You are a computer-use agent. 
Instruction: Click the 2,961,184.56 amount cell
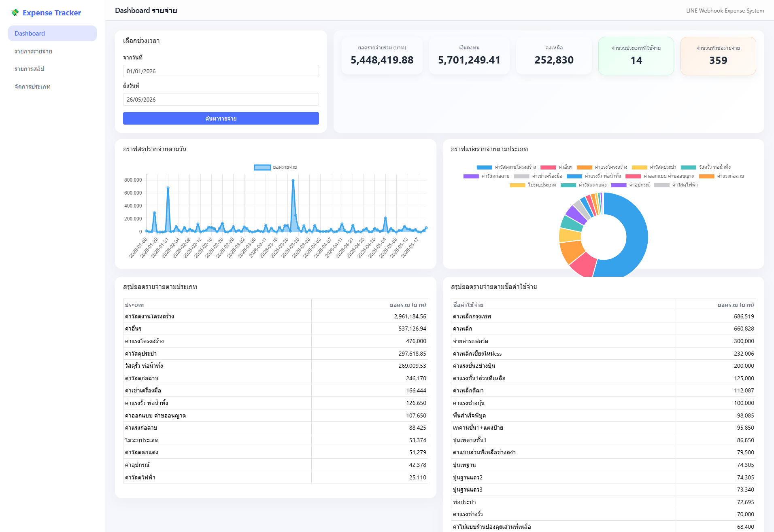[x=370, y=316]
